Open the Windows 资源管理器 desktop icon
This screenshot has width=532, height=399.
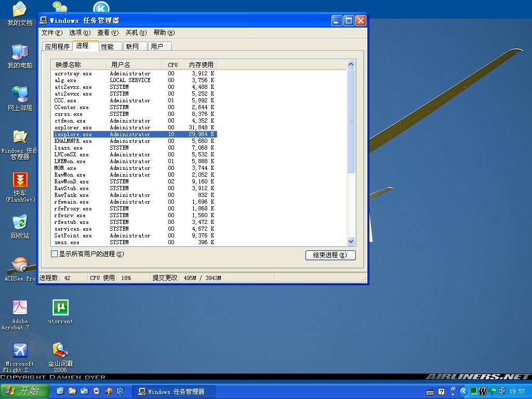20,144
